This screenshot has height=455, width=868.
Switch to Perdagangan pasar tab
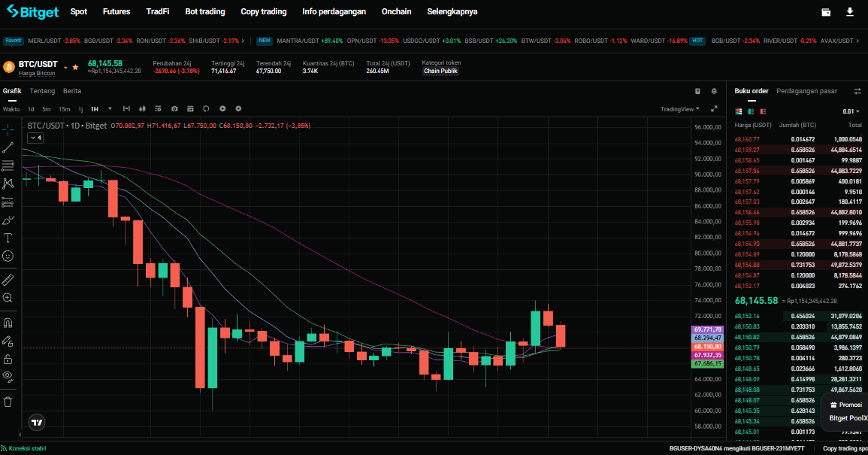click(x=806, y=91)
